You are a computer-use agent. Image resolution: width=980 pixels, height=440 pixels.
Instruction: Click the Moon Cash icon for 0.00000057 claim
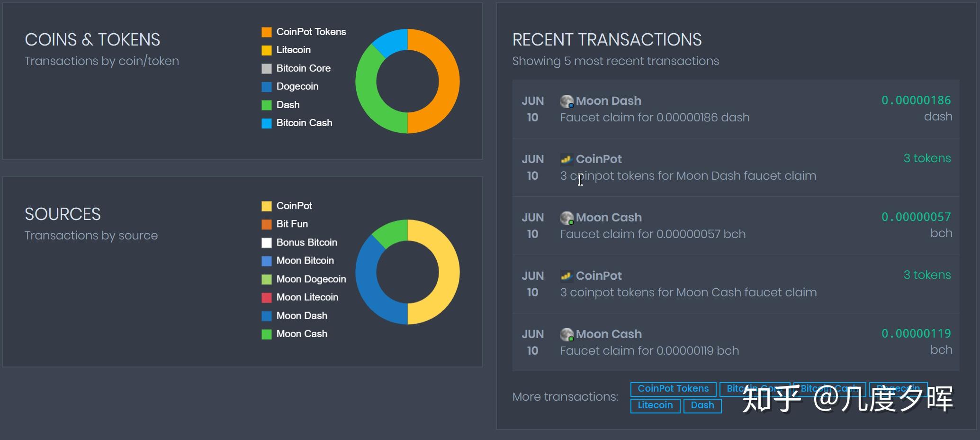pos(567,218)
